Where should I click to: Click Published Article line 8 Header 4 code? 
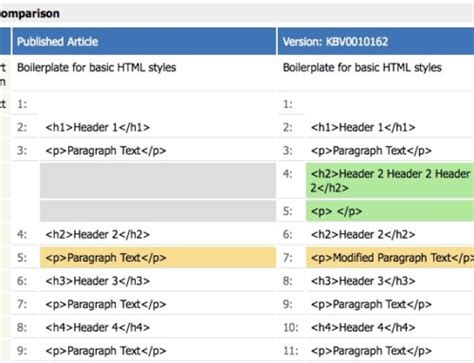point(98,328)
